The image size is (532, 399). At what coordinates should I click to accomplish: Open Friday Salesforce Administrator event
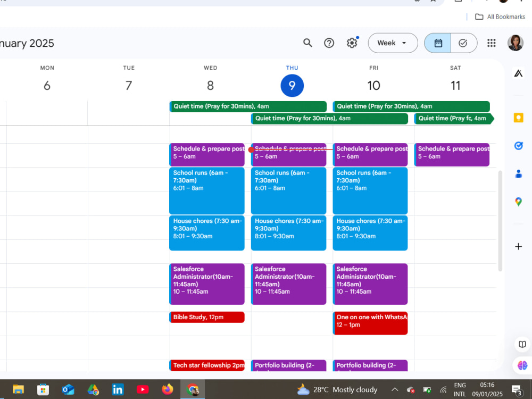tap(370, 284)
